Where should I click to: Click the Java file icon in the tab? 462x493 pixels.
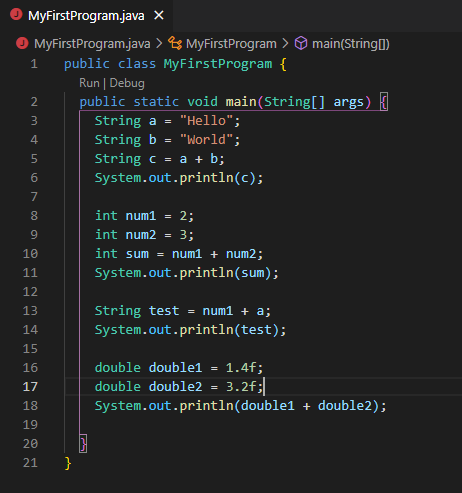coord(16,15)
